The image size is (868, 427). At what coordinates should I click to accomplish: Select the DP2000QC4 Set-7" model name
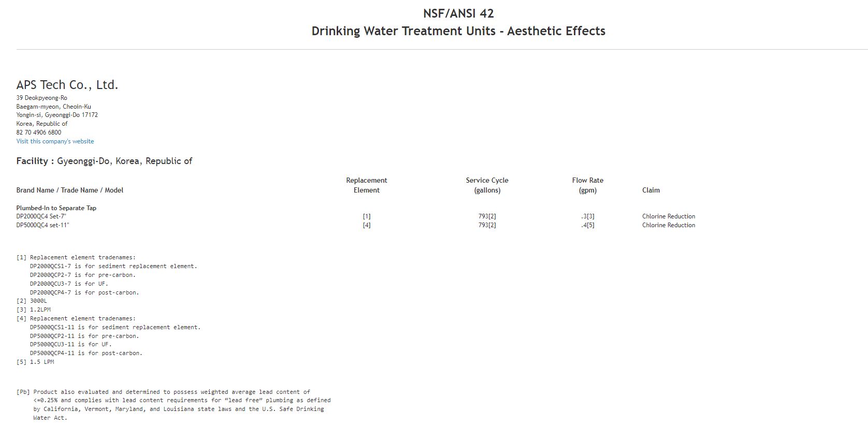pyautogui.click(x=41, y=216)
